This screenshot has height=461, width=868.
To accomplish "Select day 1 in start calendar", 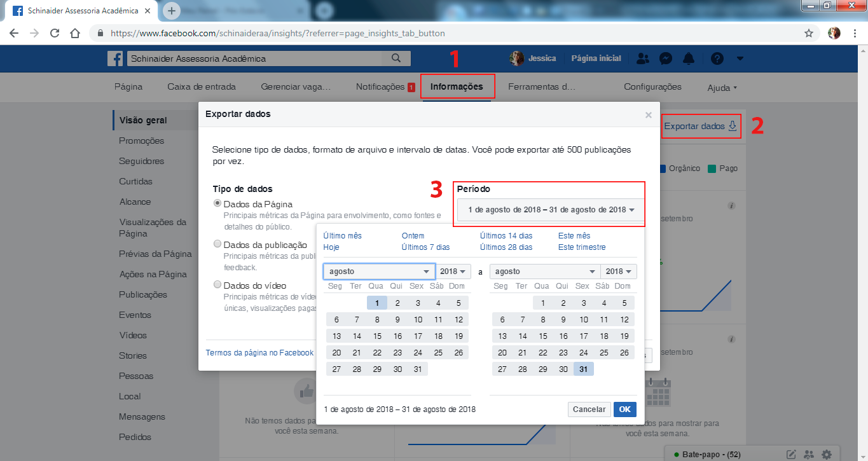I will point(377,303).
